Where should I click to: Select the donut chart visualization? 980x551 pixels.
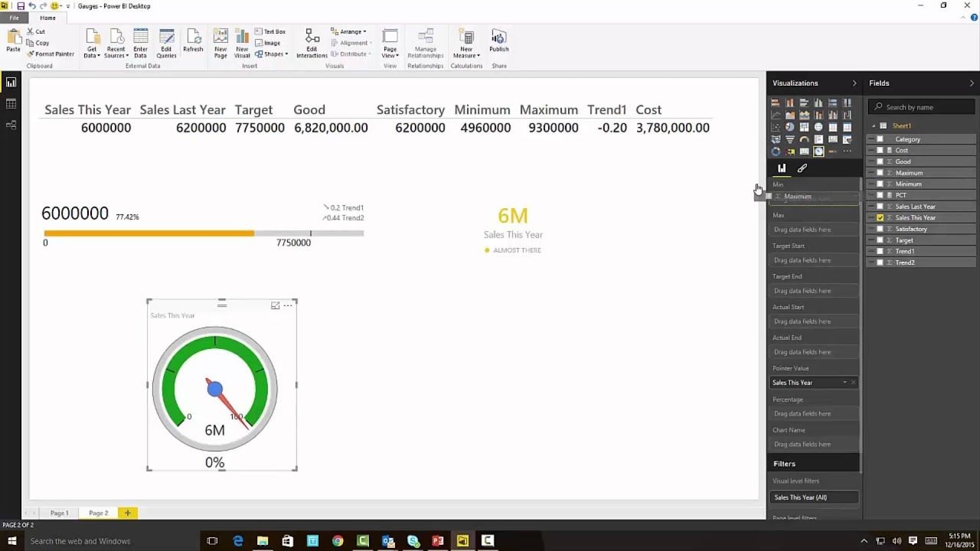click(776, 152)
